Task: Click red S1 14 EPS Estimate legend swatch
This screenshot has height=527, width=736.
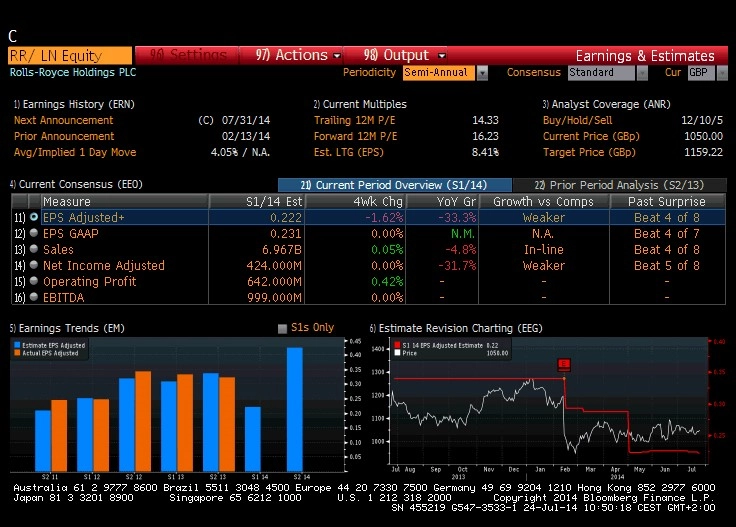Action: (398, 345)
